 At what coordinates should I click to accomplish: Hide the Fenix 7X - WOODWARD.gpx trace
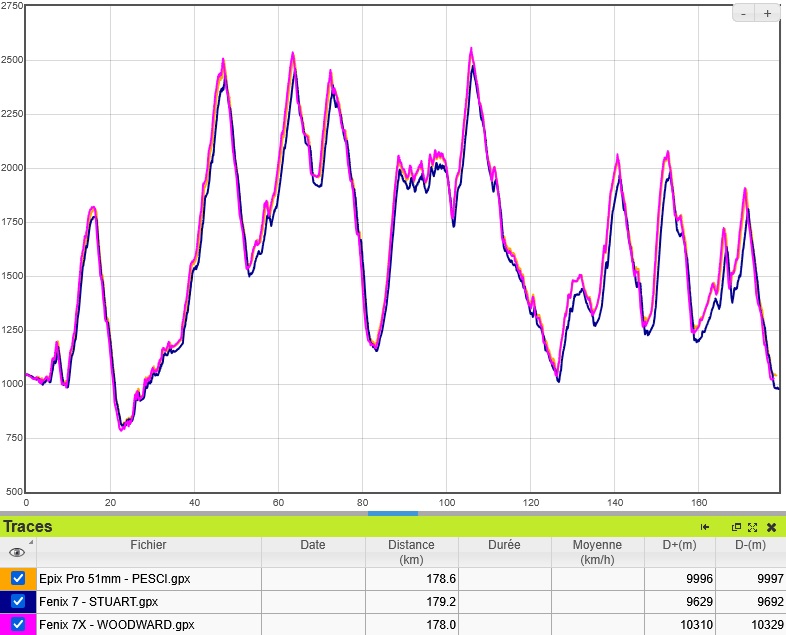pyautogui.click(x=18, y=625)
